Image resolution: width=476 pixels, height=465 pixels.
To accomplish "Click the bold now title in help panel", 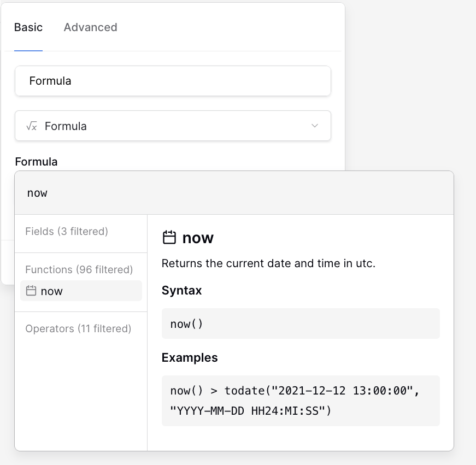I will (x=198, y=238).
